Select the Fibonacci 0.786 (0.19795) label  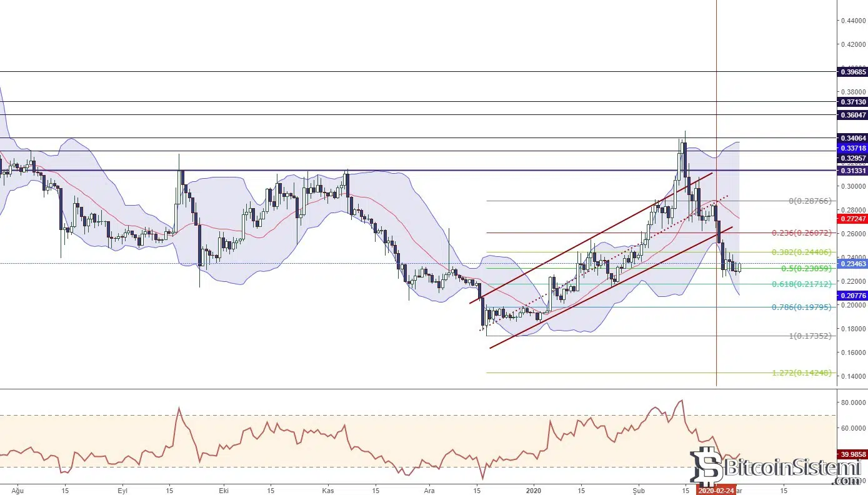point(800,307)
